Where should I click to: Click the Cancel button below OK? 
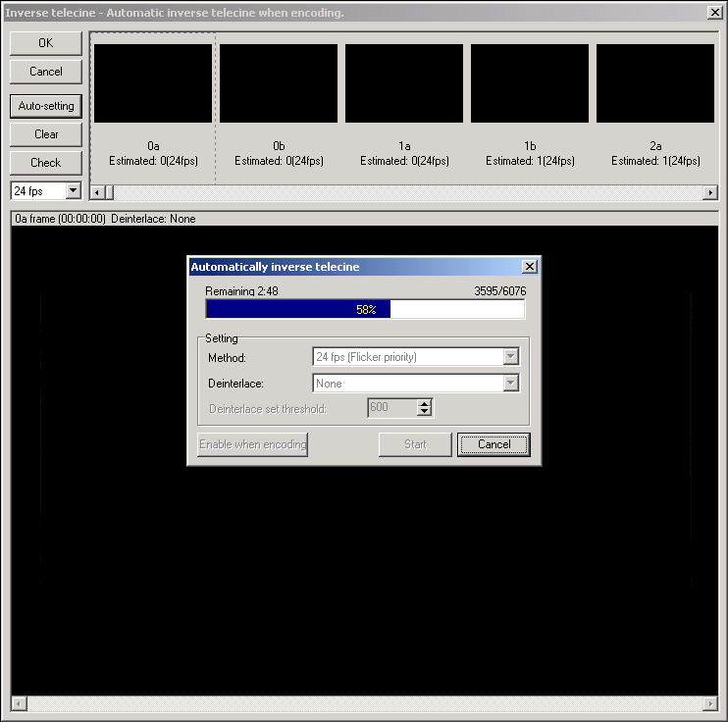[45, 72]
